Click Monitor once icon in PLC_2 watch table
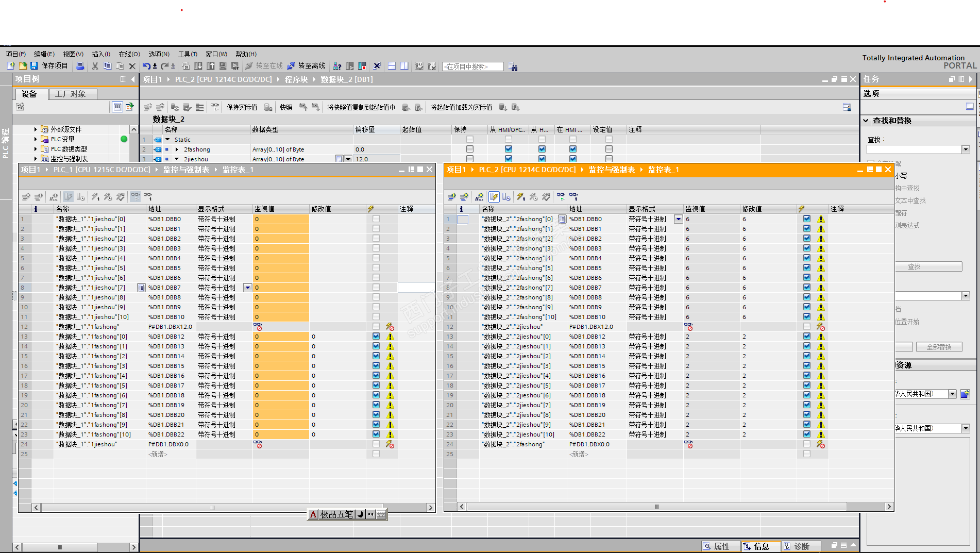Image resolution: width=980 pixels, height=553 pixels. pos(573,196)
